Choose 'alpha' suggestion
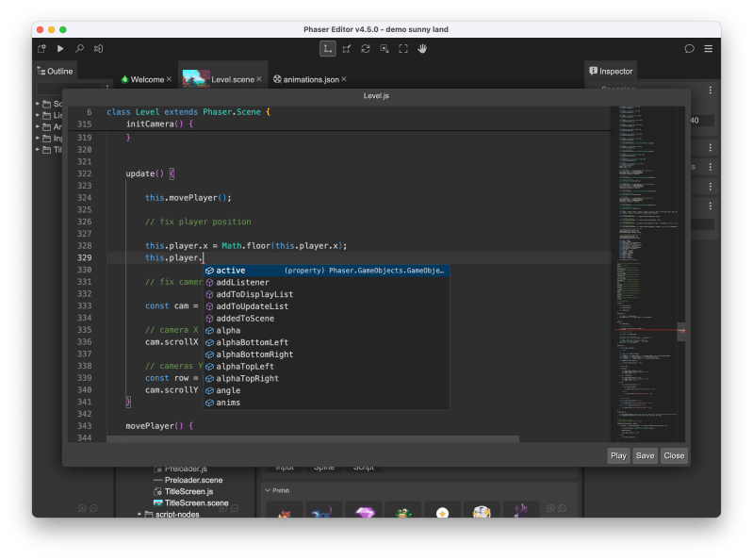The height and width of the screenshot is (560, 753). click(x=327, y=330)
